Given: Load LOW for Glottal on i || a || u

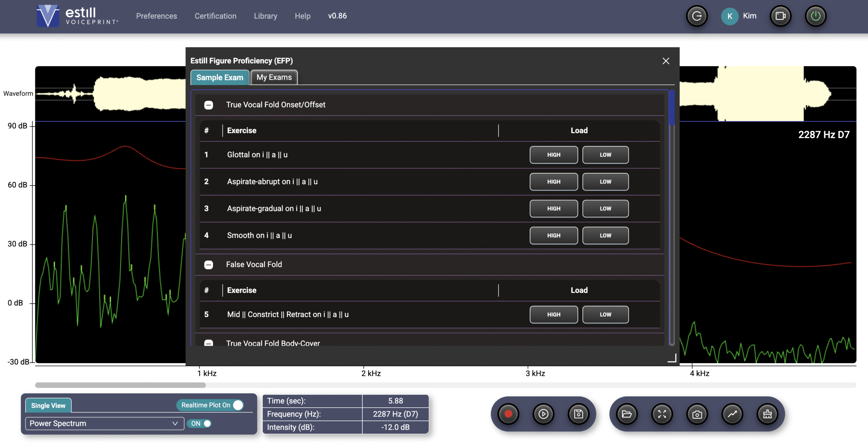Looking at the screenshot, I should tap(605, 155).
